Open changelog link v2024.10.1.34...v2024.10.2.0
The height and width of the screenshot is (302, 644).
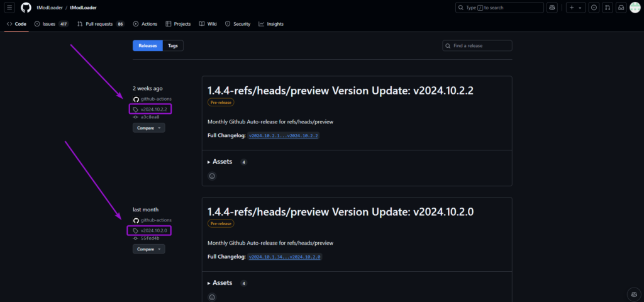[285, 257]
